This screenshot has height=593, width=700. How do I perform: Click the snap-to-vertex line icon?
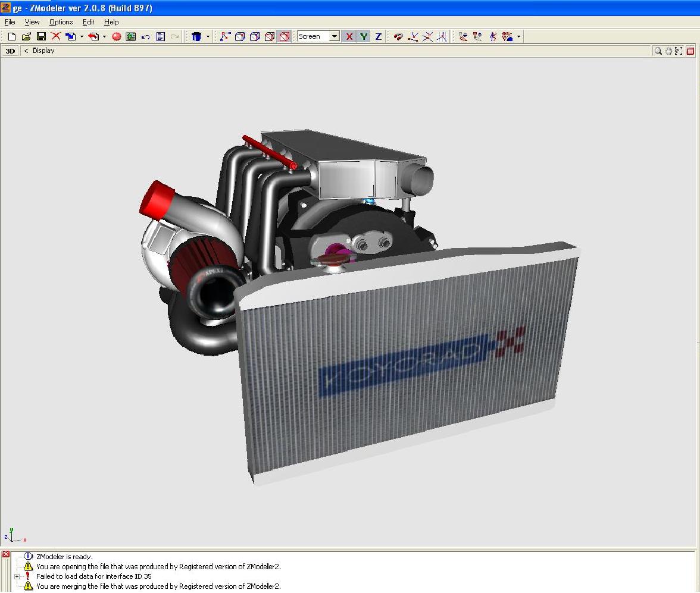tap(413, 37)
